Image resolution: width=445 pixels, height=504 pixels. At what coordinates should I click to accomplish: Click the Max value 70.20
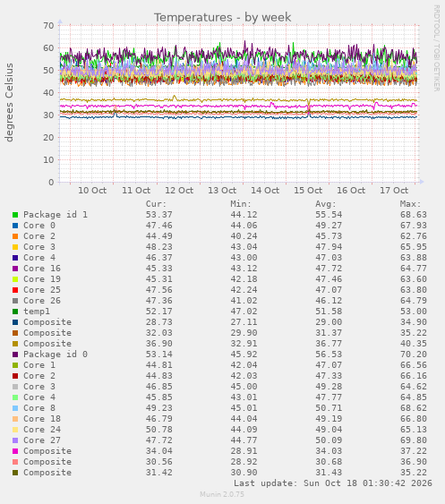tap(414, 355)
